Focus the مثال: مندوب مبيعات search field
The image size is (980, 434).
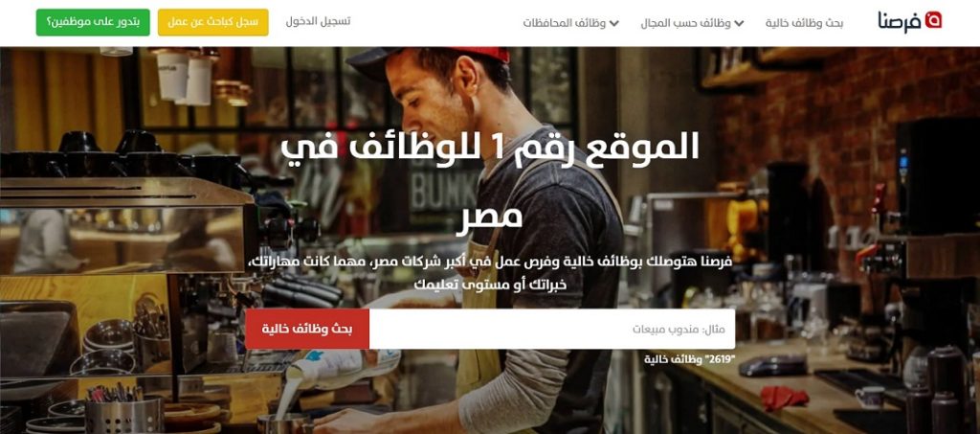point(552,329)
